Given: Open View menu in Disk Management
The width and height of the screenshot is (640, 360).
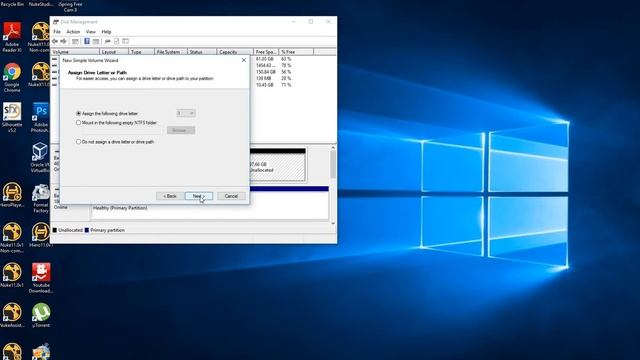Looking at the screenshot, I should 91,32.
